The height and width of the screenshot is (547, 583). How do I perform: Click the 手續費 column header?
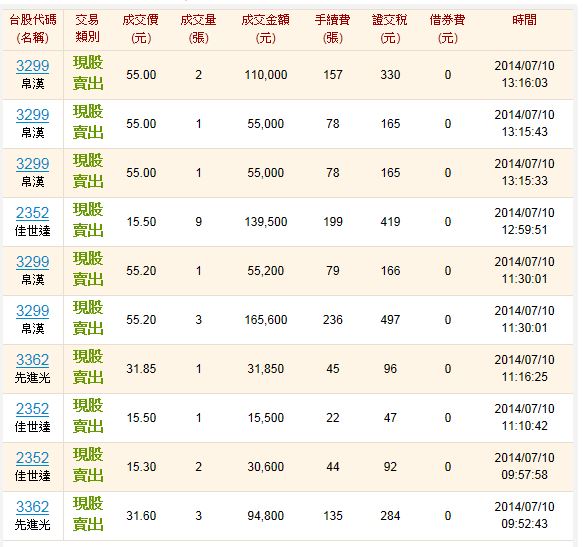pyautogui.click(x=332, y=29)
